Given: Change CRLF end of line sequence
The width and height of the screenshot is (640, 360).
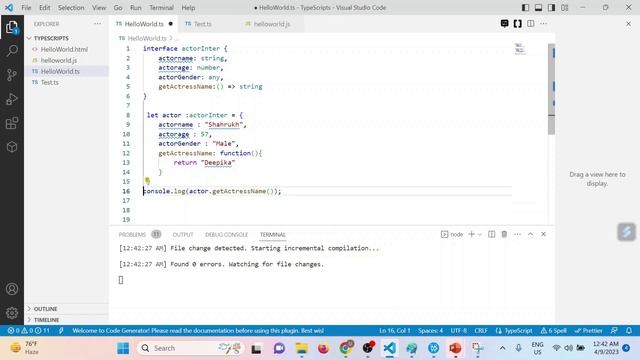Looking at the screenshot, I should click(x=481, y=331).
